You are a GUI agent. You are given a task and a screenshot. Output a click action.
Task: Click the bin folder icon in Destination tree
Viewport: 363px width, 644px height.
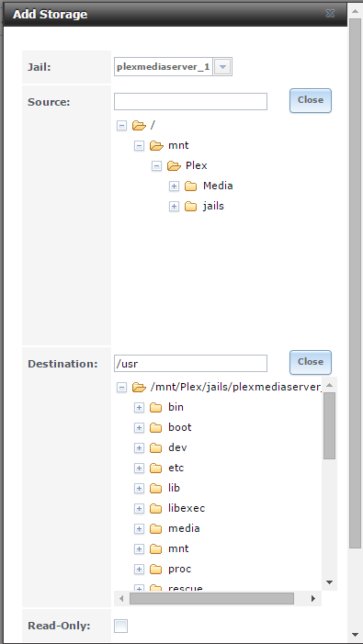click(x=155, y=407)
